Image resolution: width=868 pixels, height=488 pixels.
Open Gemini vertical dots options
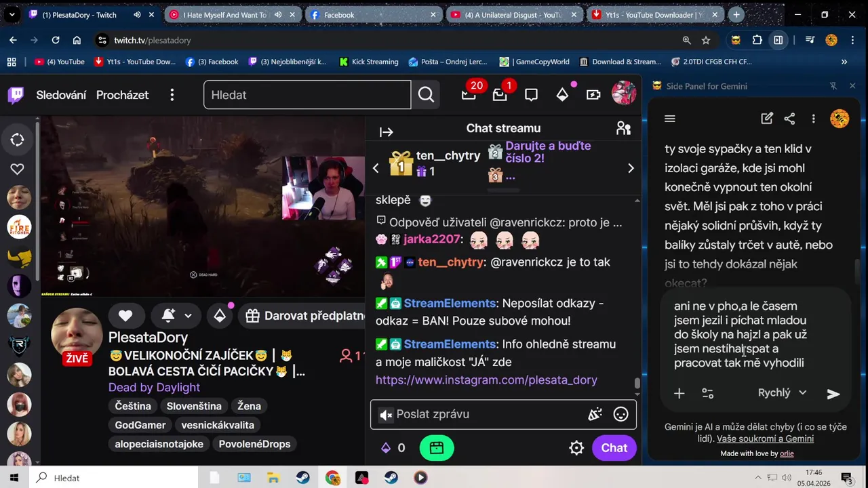[x=813, y=119]
